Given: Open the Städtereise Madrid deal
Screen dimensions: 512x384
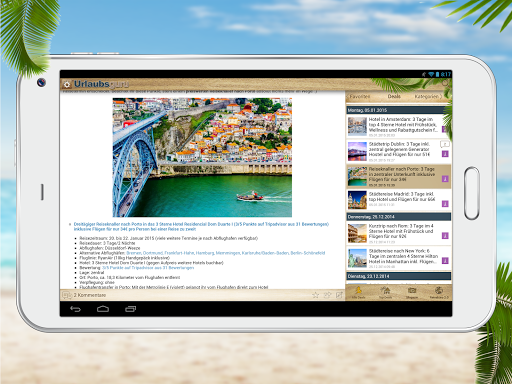Looking at the screenshot, I should [398, 200].
